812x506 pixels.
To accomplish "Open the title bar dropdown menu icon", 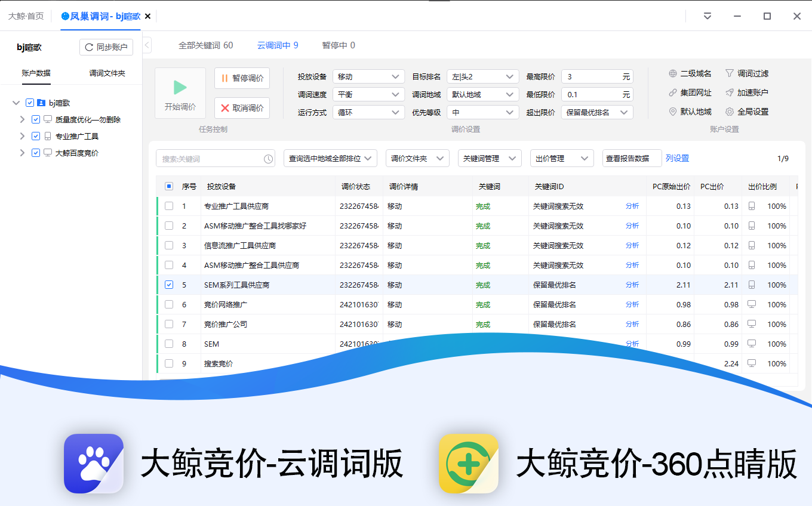I will click(x=708, y=16).
